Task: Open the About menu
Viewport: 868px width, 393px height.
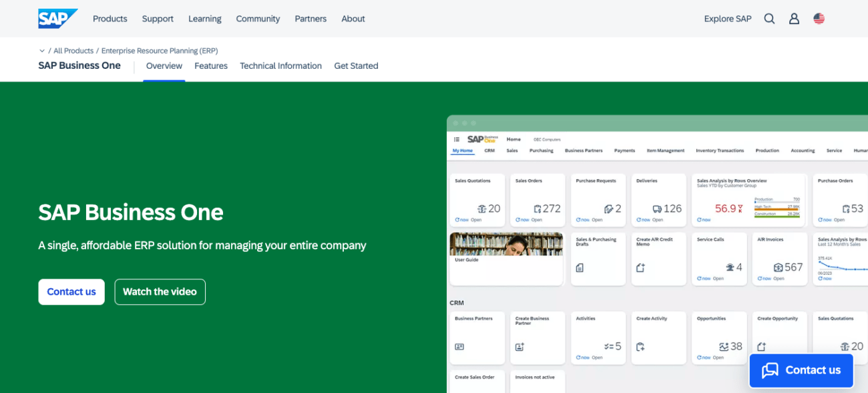Action: (353, 19)
